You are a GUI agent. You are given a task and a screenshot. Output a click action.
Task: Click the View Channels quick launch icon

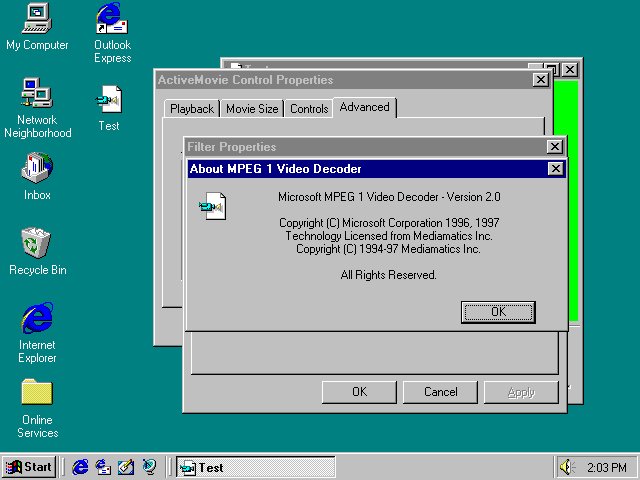(149, 467)
